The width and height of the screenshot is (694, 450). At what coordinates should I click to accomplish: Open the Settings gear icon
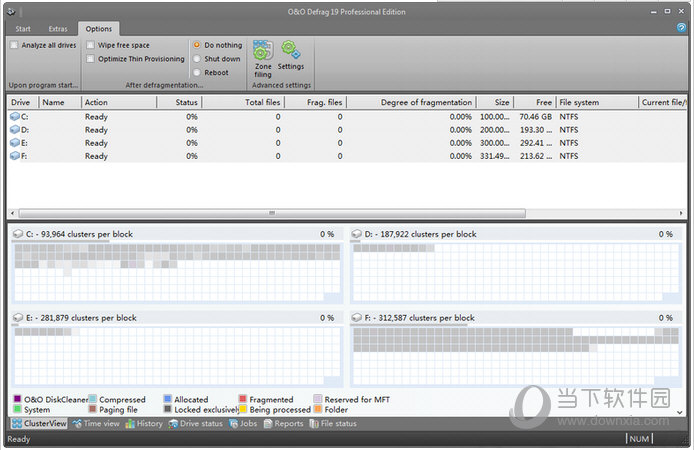[x=291, y=55]
